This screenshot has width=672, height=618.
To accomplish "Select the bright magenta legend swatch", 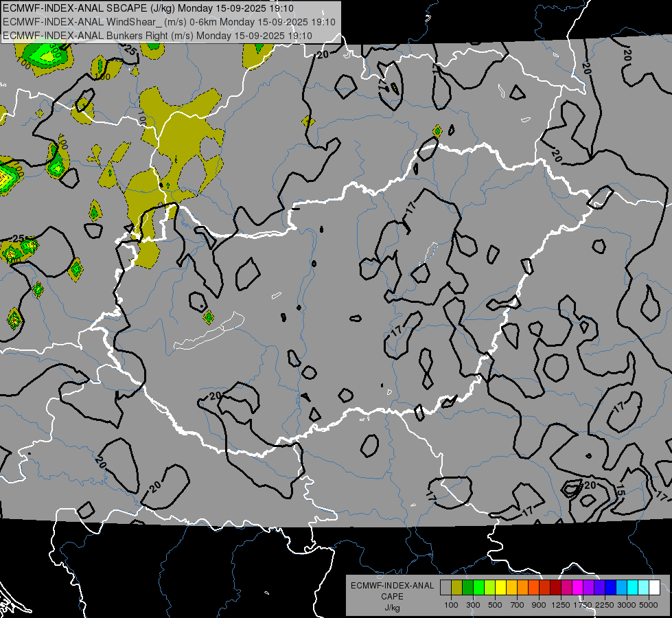I will [578, 588].
